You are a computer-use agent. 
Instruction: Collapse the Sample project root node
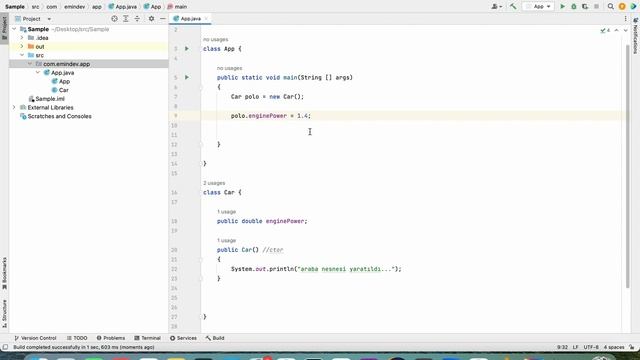tap(14, 29)
